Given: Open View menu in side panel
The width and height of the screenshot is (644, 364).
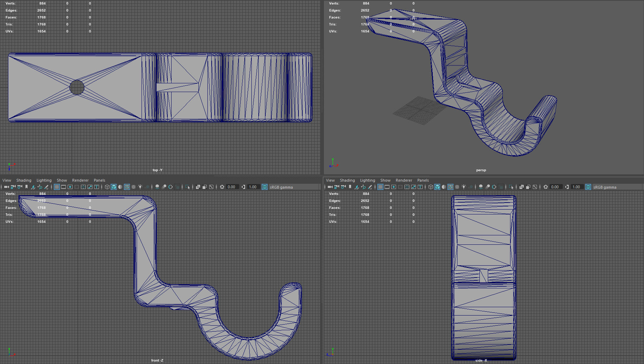Looking at the screenshot, I should [330, 180].
